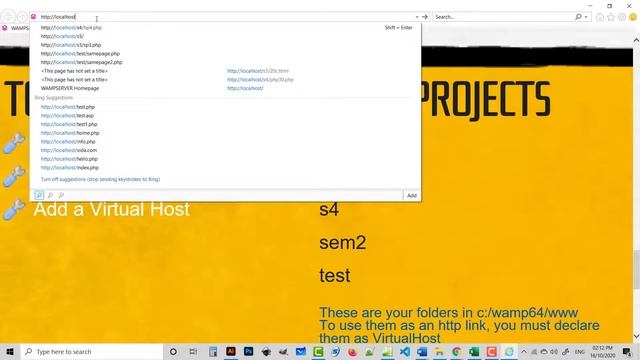Click the page scrollbar down arrow

636,336
